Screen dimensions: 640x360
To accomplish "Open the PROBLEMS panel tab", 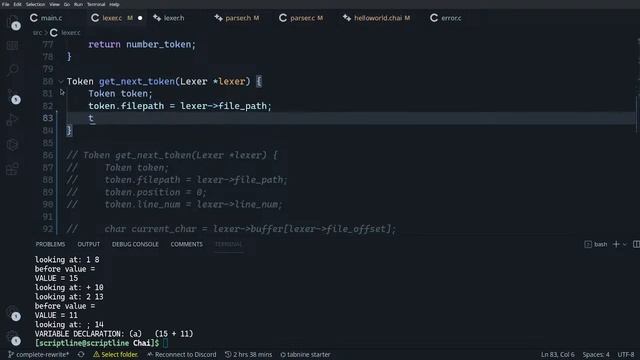I will (50, 244).
